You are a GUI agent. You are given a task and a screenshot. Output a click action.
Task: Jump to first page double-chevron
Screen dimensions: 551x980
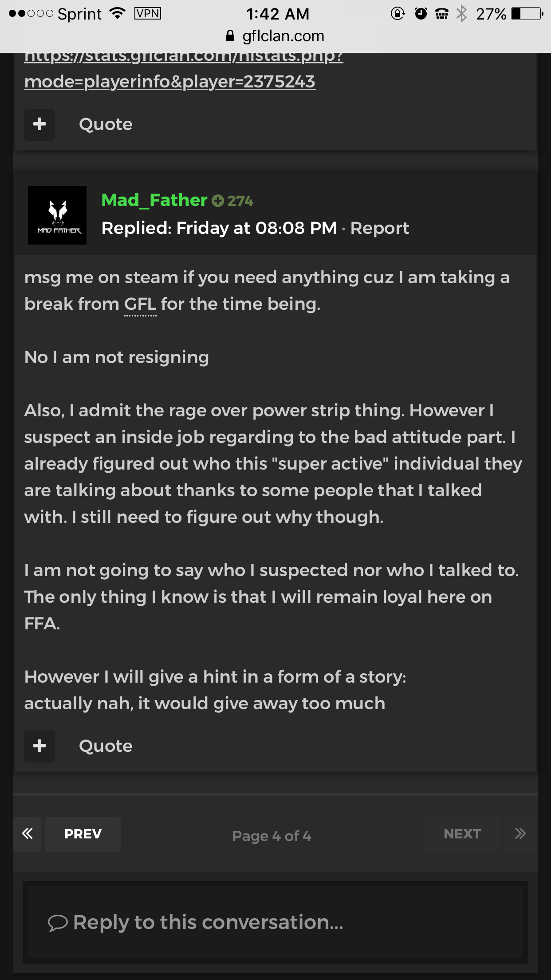[28, 834]
